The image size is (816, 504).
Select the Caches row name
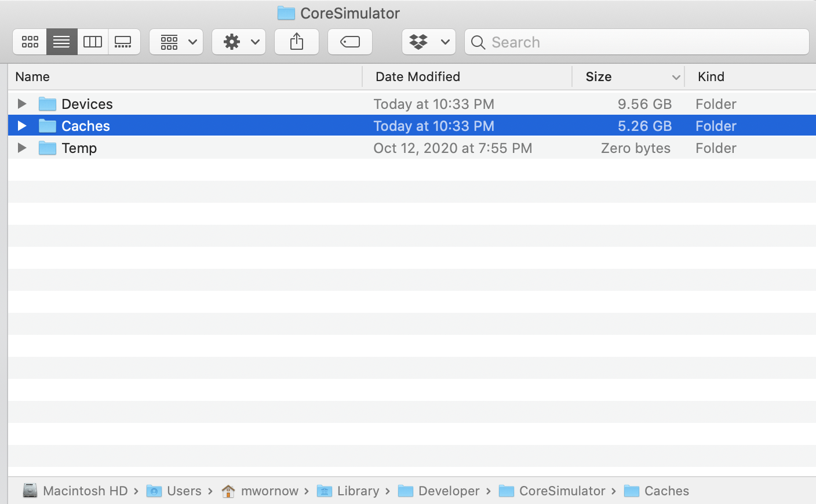click(86, 126)
